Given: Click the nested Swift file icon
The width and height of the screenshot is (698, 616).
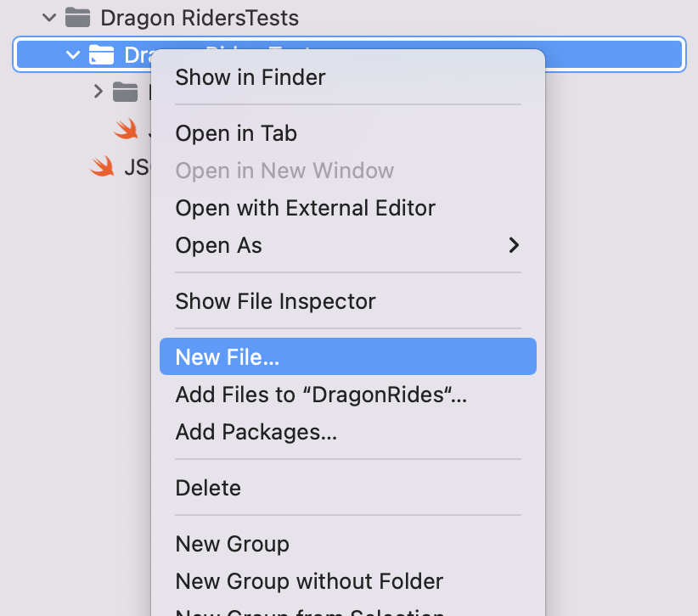Looking at the screenshot, I should [127, 129].
